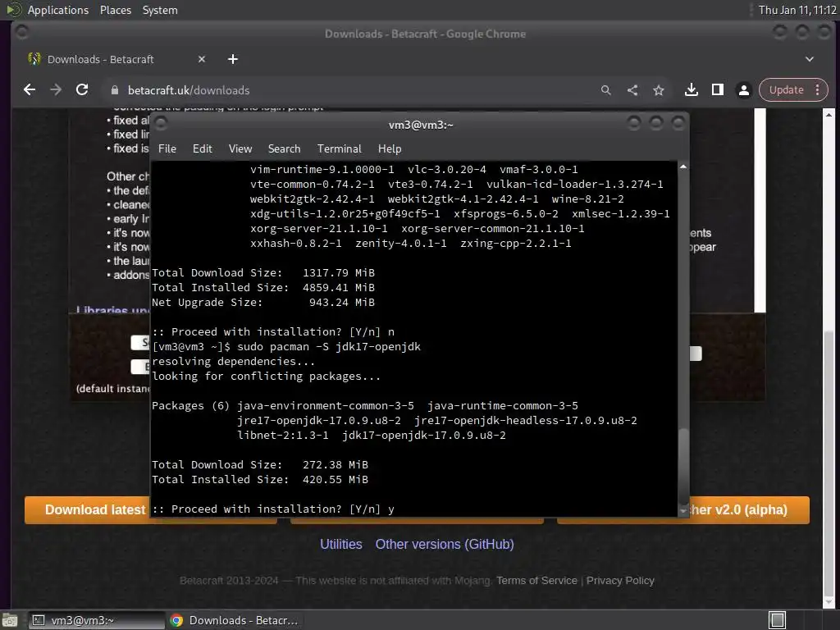Screen dimensions: 840x630
Task: Click the Chrome page scrollbar up arrow
Action: [829, 115]
